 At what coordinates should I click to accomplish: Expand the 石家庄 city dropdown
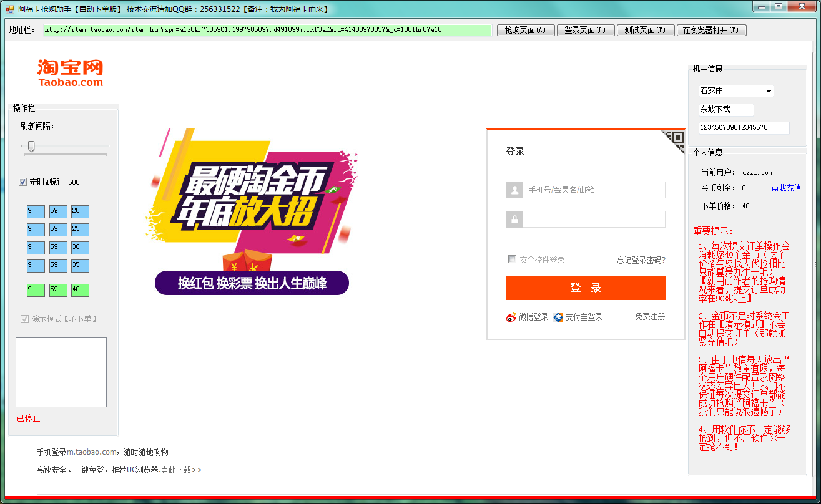click(769, 91)
